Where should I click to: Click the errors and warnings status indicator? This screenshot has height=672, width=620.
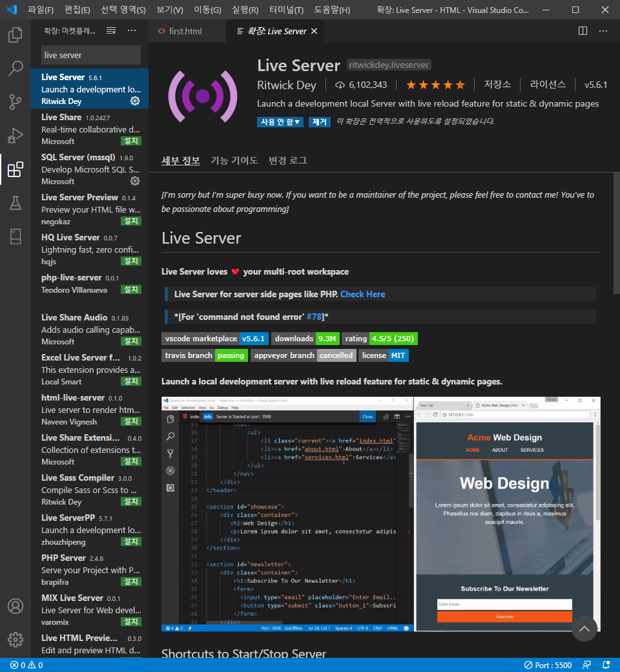click(26, 665)
